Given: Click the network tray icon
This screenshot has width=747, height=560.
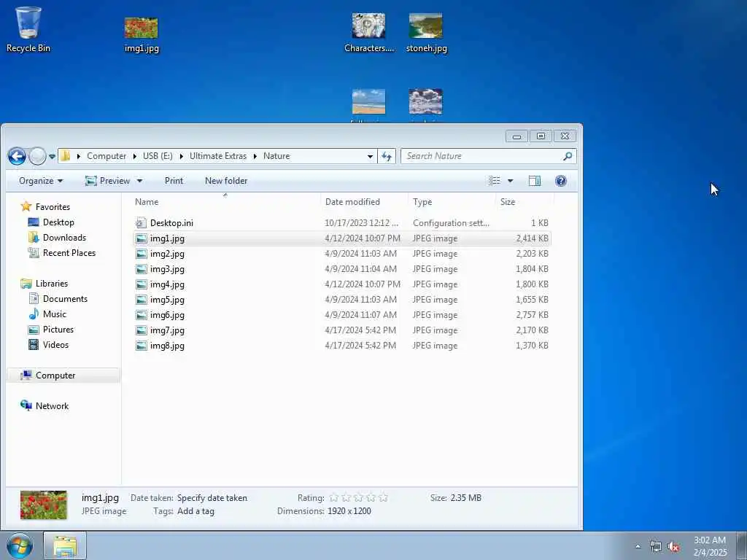Looking at the screenshot, I should (656, 547).
